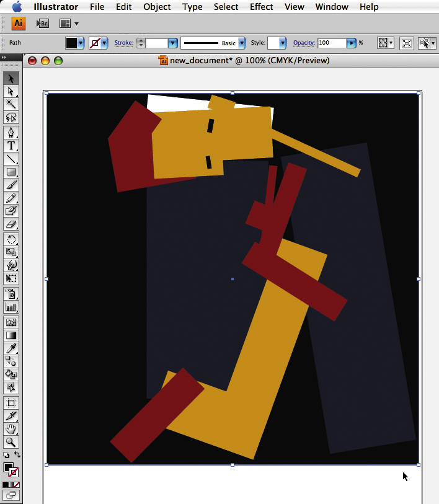Click the Opacity value field
439x504 pixels.
coord(332,43)
